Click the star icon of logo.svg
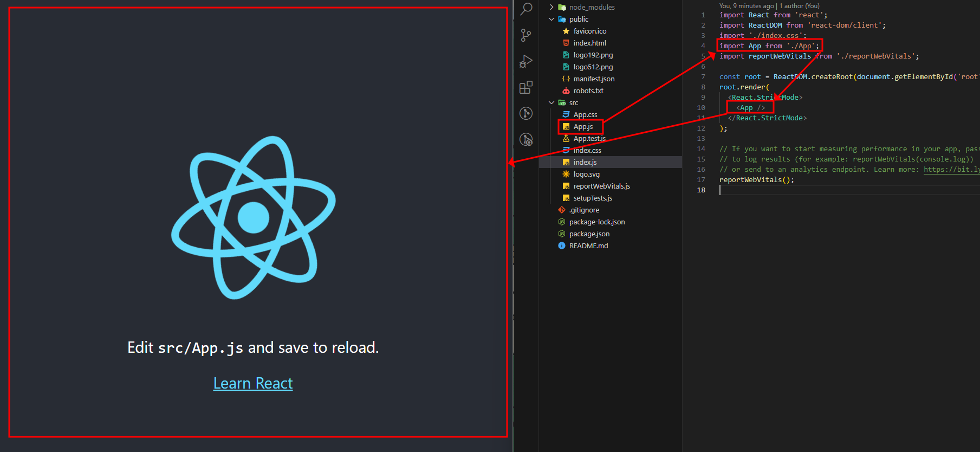 pyautogui.click(x=566, y=174)
